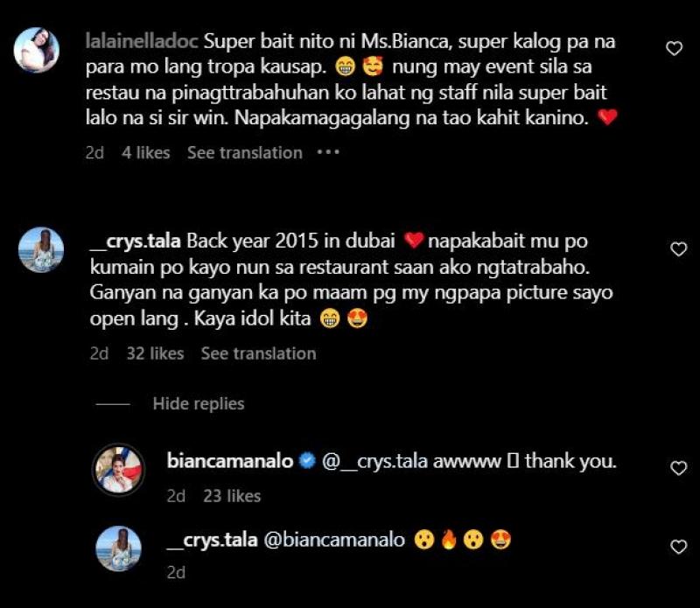The image size is (700, 608).
Task: Open lalainelladoc profile picture
Action: click(x=37, y=50)
